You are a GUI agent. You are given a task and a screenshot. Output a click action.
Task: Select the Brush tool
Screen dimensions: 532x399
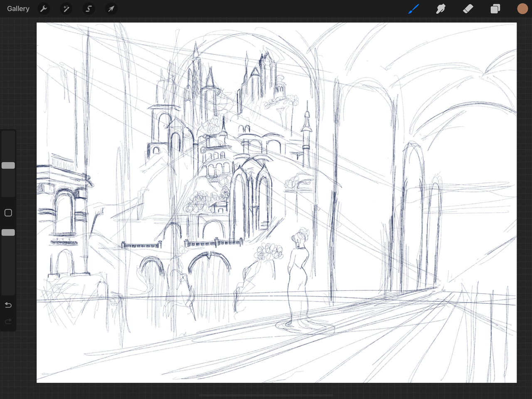tap(413, 9)
